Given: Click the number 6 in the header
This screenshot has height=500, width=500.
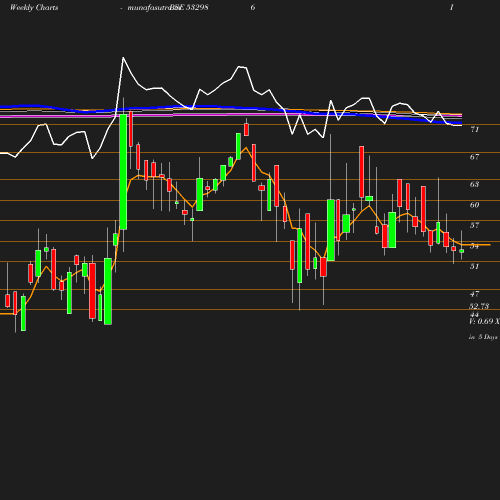Looking at the screenshot, I should [253, 7].
